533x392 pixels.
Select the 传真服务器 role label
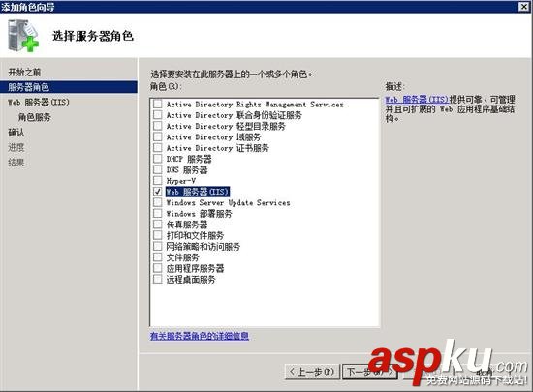pos(187,225)
